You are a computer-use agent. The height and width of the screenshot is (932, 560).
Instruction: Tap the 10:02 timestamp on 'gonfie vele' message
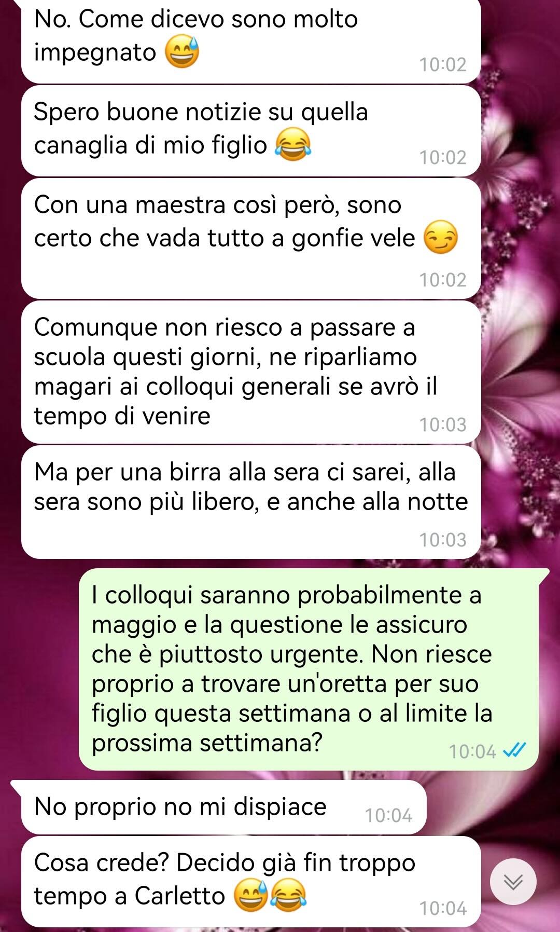point(443,280)
